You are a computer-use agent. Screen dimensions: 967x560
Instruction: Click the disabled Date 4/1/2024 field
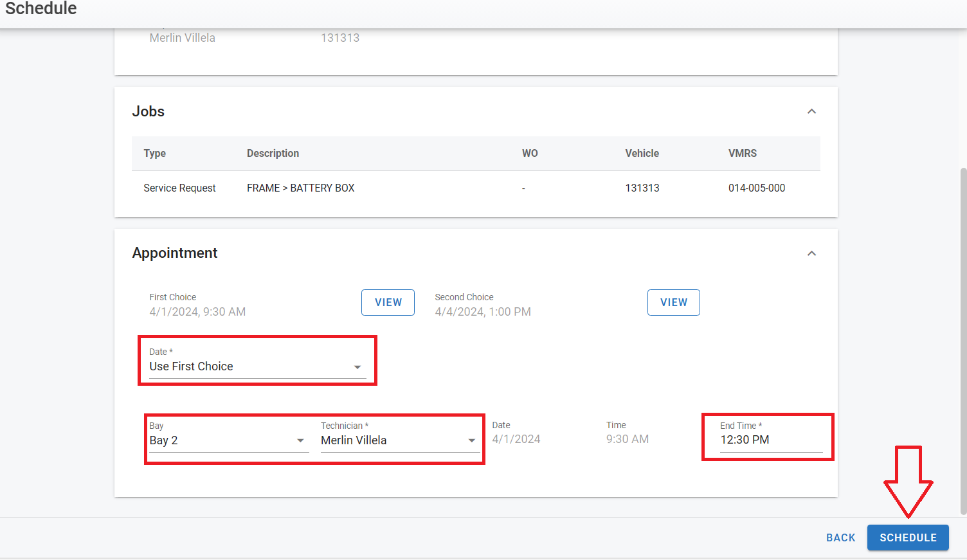click(x=516, y=439)
